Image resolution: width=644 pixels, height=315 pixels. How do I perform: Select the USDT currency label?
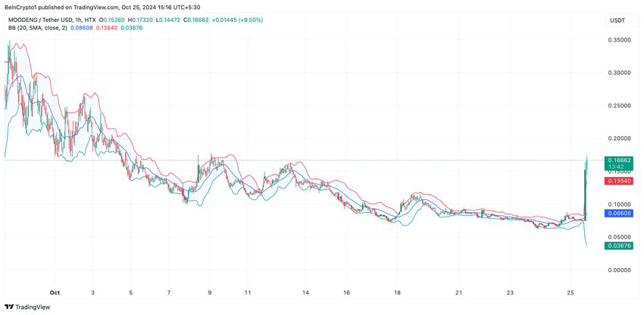click(621, 20)
